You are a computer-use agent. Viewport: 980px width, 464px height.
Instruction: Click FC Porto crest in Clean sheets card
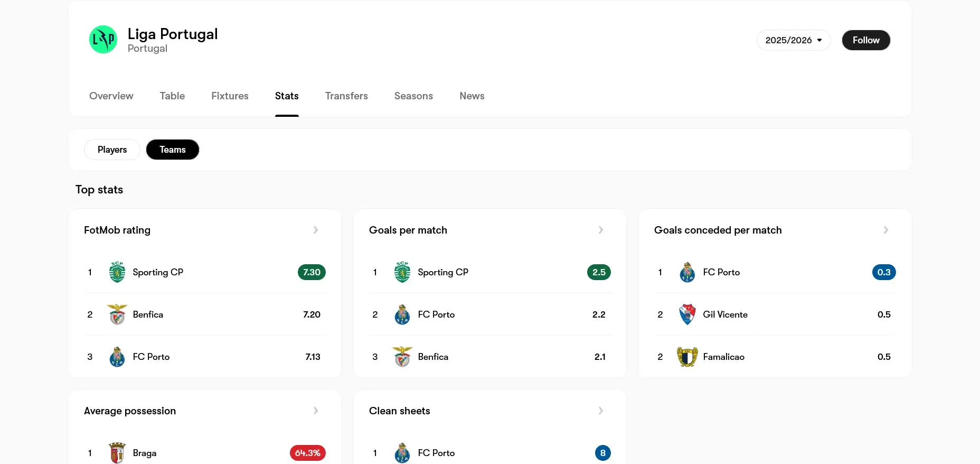pos(402,453)
